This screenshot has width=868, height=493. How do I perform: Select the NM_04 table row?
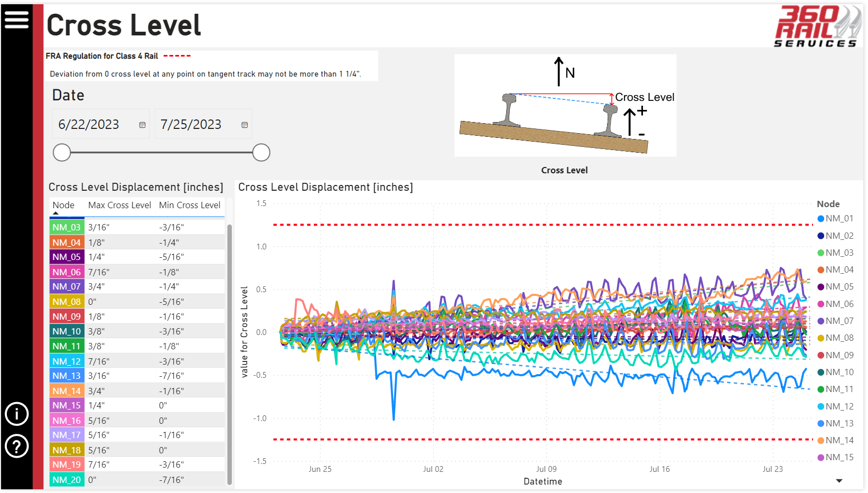tap(137, 243)
